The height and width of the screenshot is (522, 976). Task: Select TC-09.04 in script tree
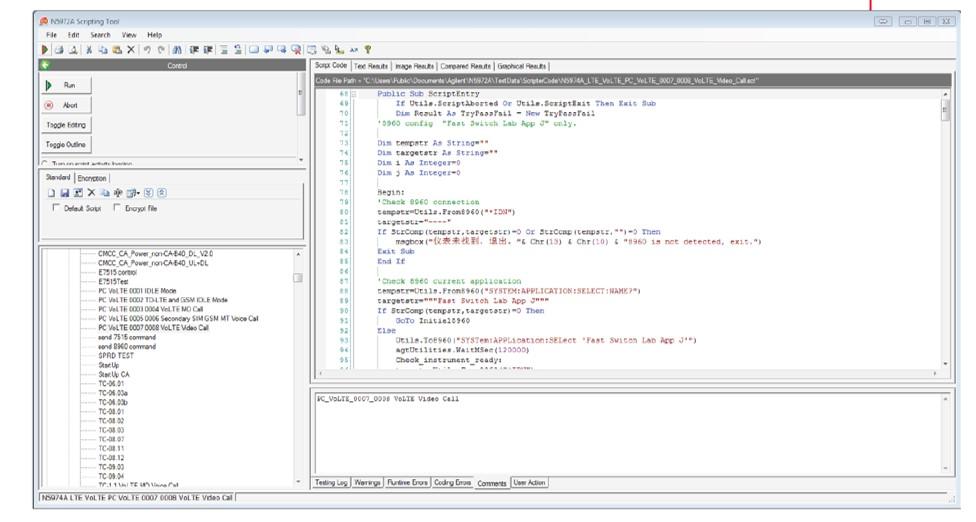(x=111, y=477)
